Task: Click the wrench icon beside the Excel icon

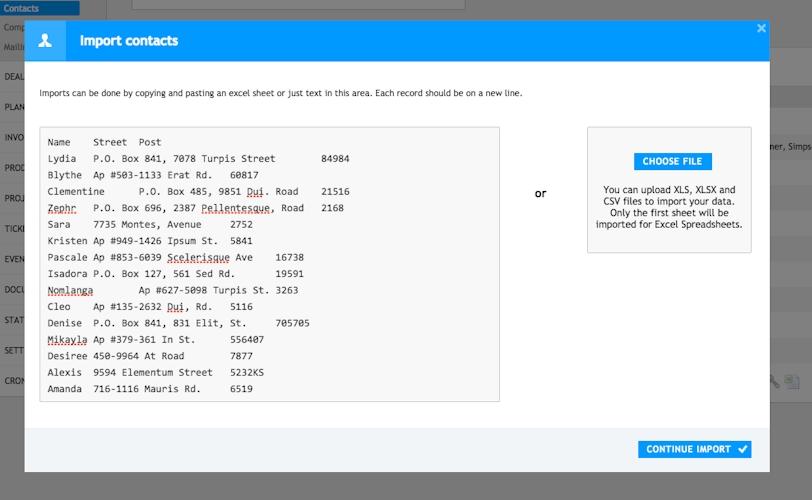Action: pyautogui.click(x=774, y=381)
